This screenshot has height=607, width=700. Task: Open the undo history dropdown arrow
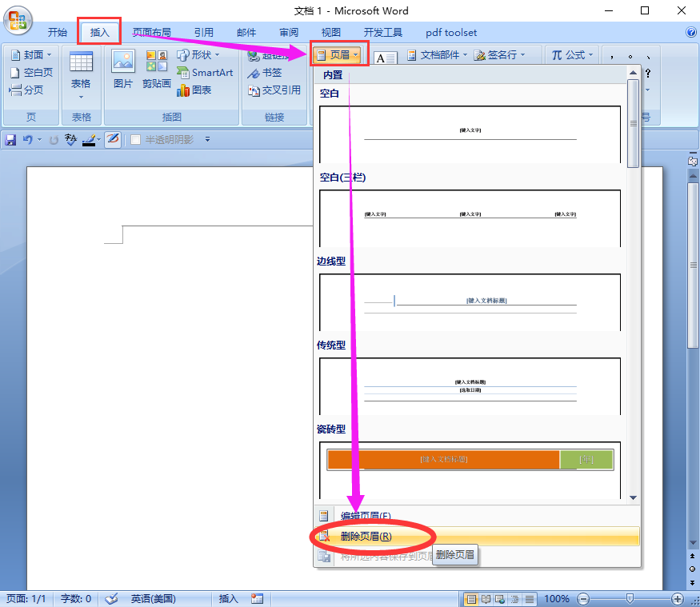(39, 140)
